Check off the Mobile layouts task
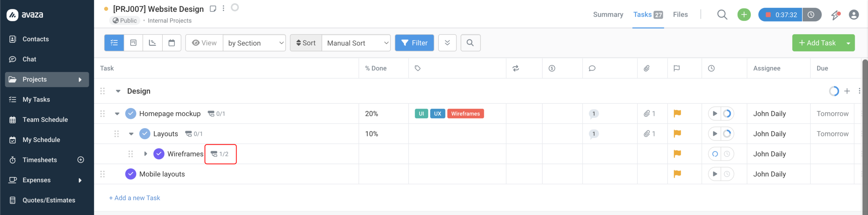Viewport: 868px width, 215px height. pos(131,174)
